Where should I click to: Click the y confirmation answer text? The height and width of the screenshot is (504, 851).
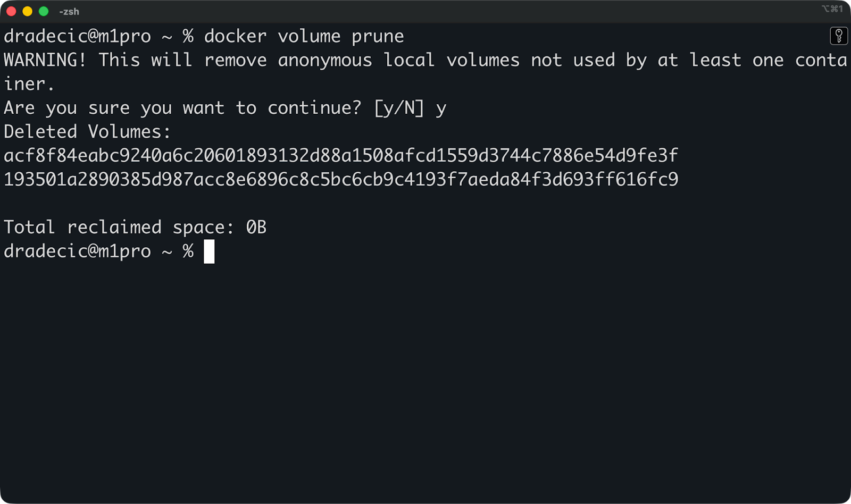tap(442, 107)
